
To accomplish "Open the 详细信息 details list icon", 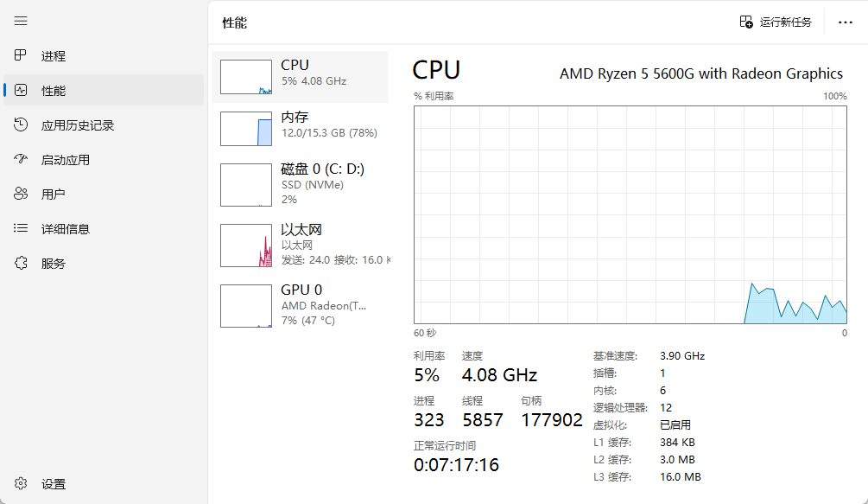I will pos(21,229).
